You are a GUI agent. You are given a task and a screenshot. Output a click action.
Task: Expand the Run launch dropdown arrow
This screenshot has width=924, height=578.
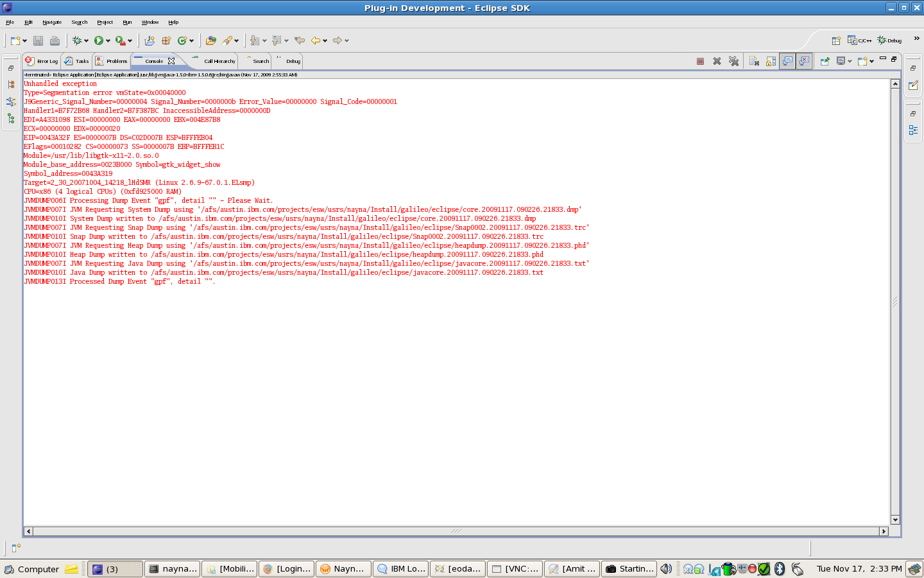(108, 41)
